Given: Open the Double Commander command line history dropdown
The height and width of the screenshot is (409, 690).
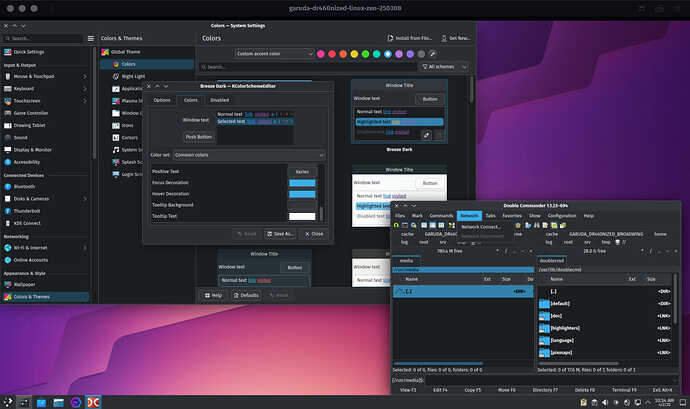Looking at the screenshot, I should 675,380.
